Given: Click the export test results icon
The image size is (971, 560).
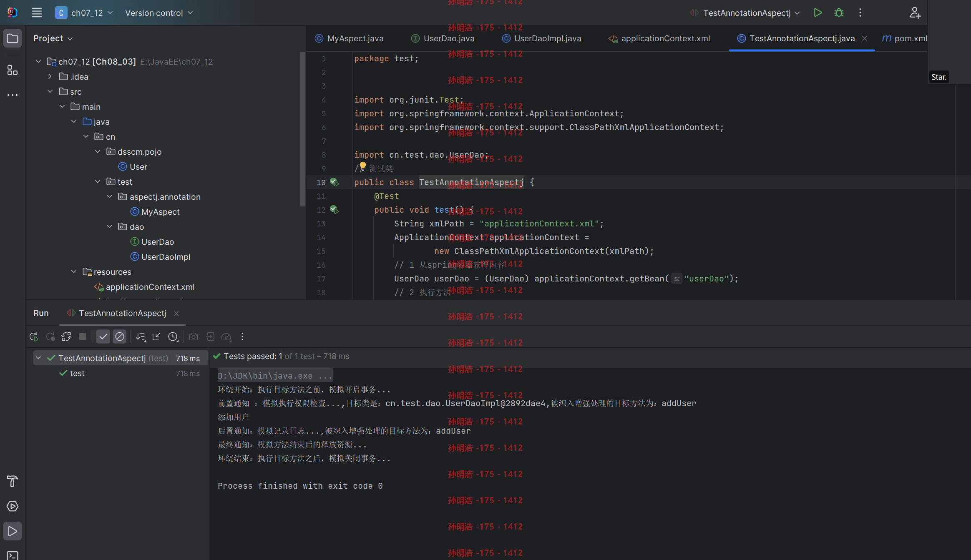Looking at the screenshot, I should [210, 337].
